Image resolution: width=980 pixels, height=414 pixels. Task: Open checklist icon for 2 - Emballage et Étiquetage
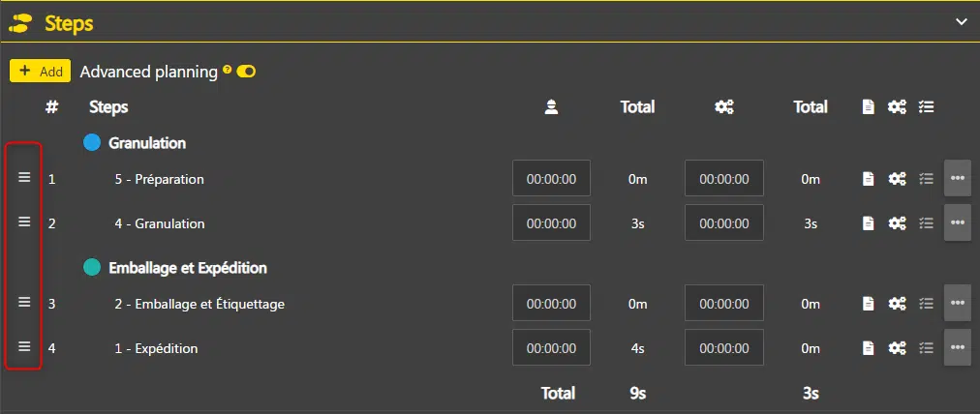(x=927, y=304)
